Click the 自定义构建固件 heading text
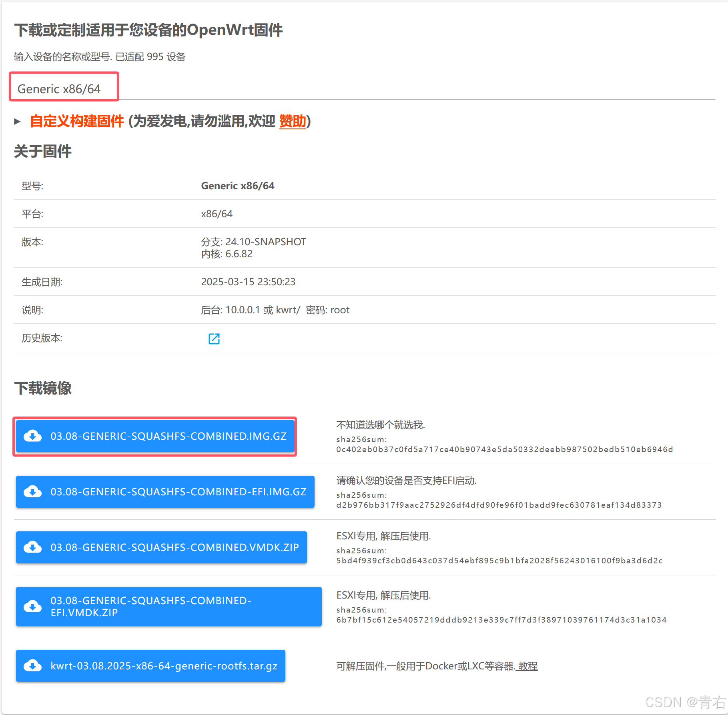 [x=77, y=121]
